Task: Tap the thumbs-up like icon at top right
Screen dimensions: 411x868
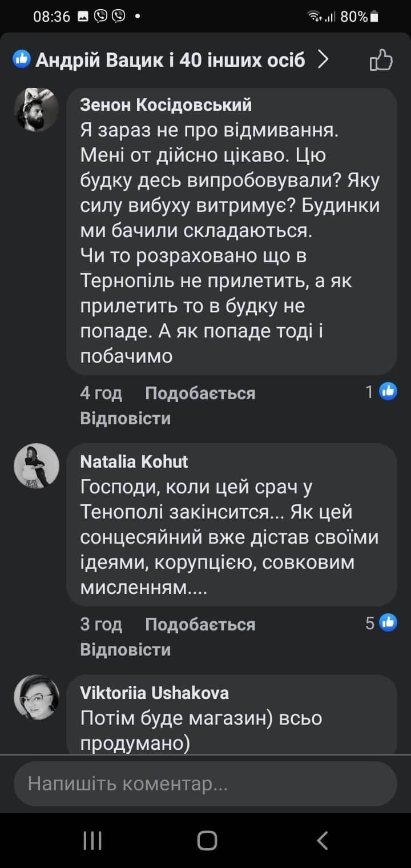Action: pyautogui.click(x=381, y=60)
